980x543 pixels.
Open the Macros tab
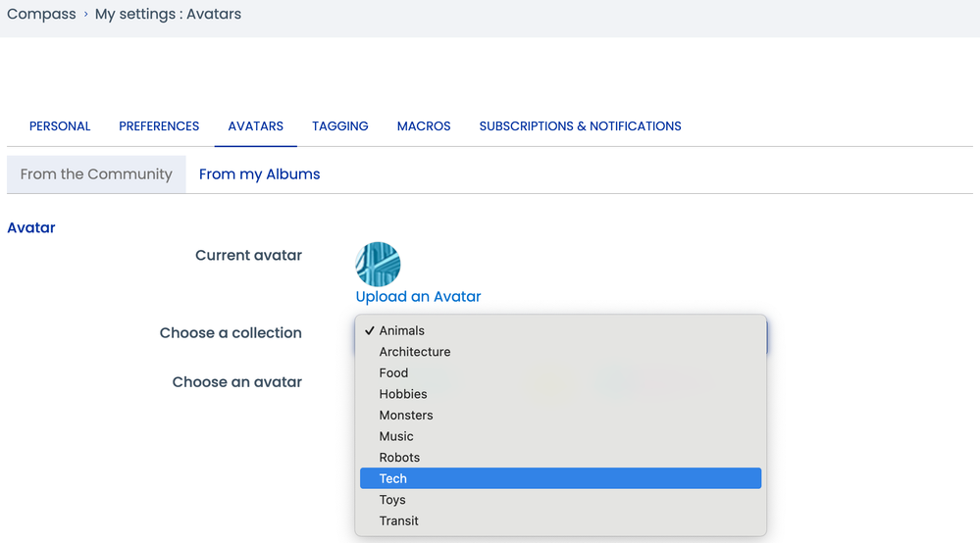click(x=424, y=126)
